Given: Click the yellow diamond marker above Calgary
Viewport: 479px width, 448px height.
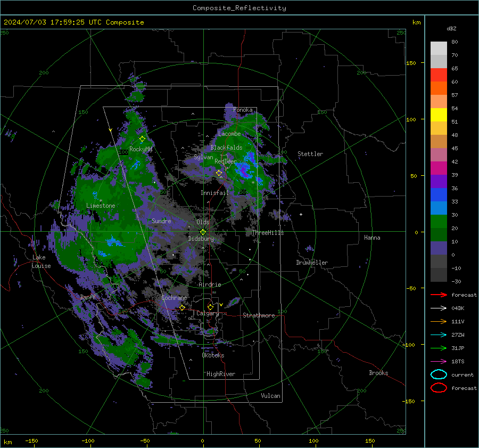Looking at the screenshot, I should pyautogui.click(x=210, y=307).
